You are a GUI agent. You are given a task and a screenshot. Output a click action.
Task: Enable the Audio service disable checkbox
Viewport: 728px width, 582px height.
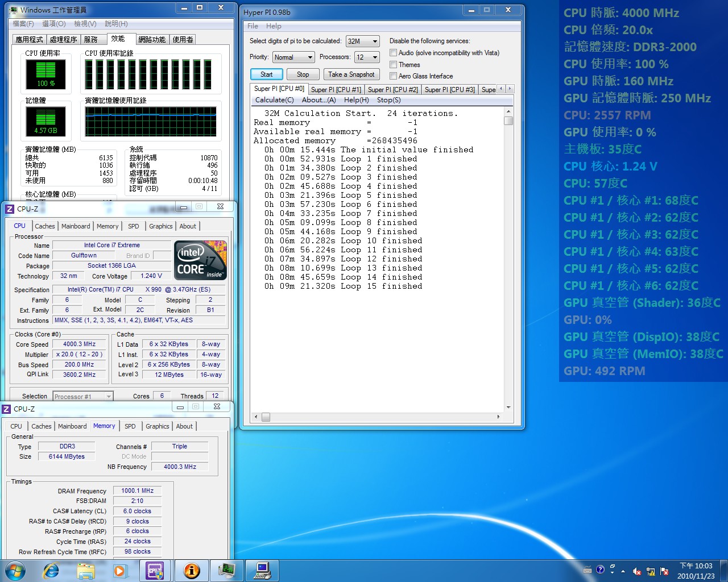(x=393, y=53)
